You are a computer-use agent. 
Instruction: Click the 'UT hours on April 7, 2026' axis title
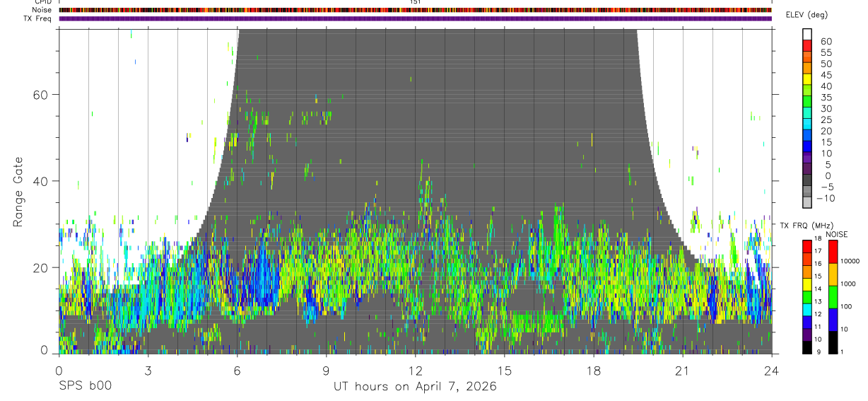point(415,387)
